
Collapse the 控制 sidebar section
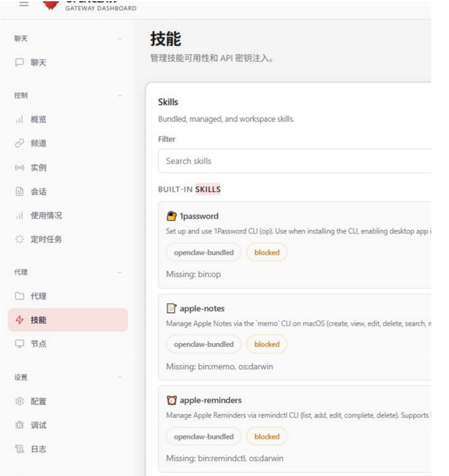click(x=119, y=96)
